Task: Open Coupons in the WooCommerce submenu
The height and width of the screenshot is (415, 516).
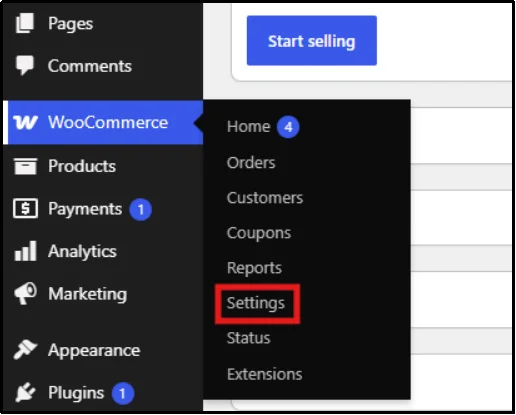Action: coord(259,233)
